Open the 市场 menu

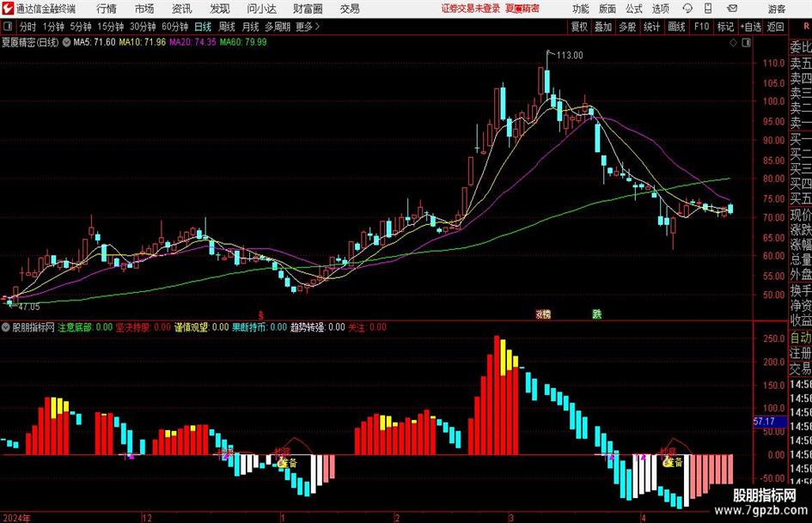point(144,9)
